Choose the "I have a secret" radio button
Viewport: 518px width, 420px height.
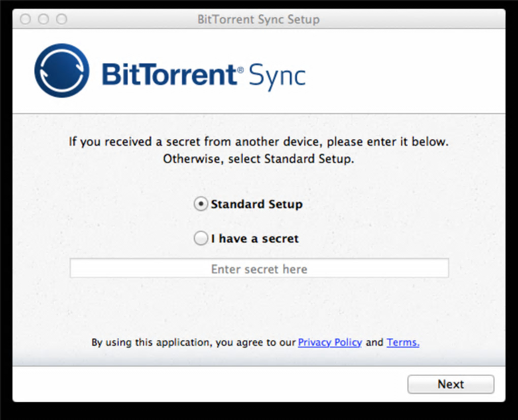pyautogui.click(x=201, y=239)
